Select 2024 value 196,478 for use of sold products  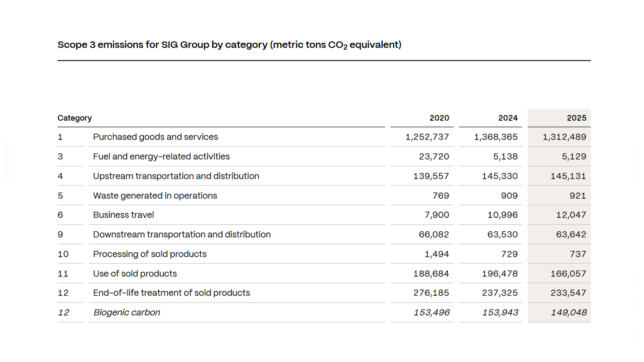[x=500, y=274]
